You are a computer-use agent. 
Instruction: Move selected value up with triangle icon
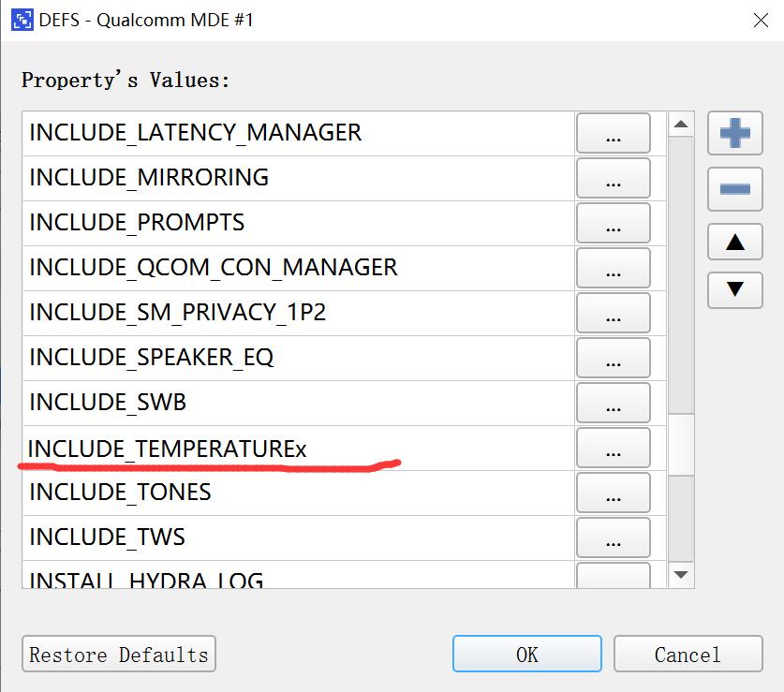pyautogui.click(x=734, y=242)
